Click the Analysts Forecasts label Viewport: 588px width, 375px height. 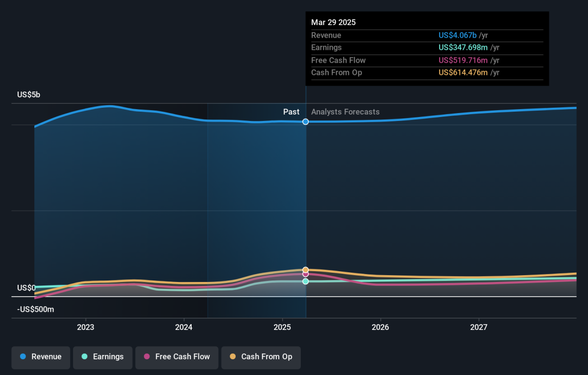click(345, 112)
